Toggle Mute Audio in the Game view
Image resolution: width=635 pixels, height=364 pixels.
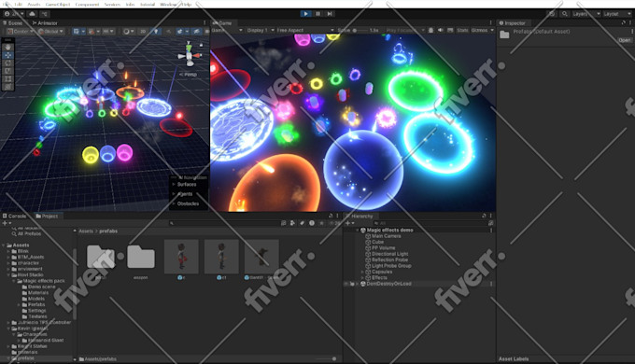tap(440, 31)
